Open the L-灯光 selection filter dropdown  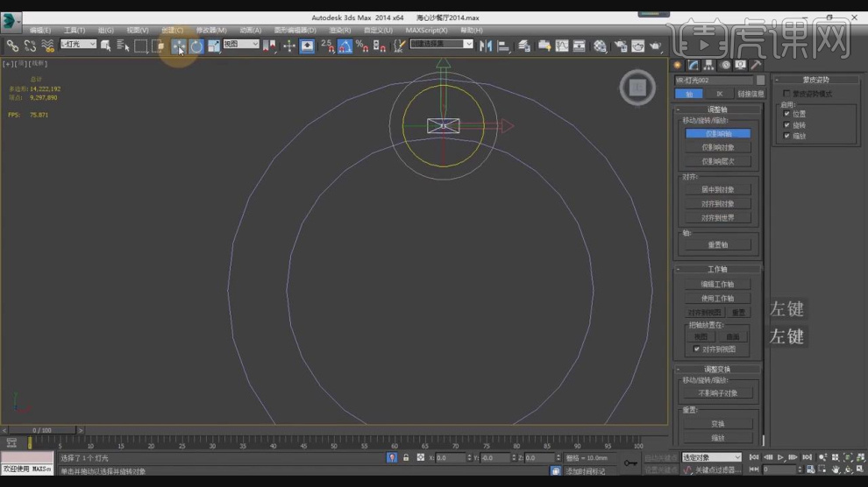tap(78, 44)
